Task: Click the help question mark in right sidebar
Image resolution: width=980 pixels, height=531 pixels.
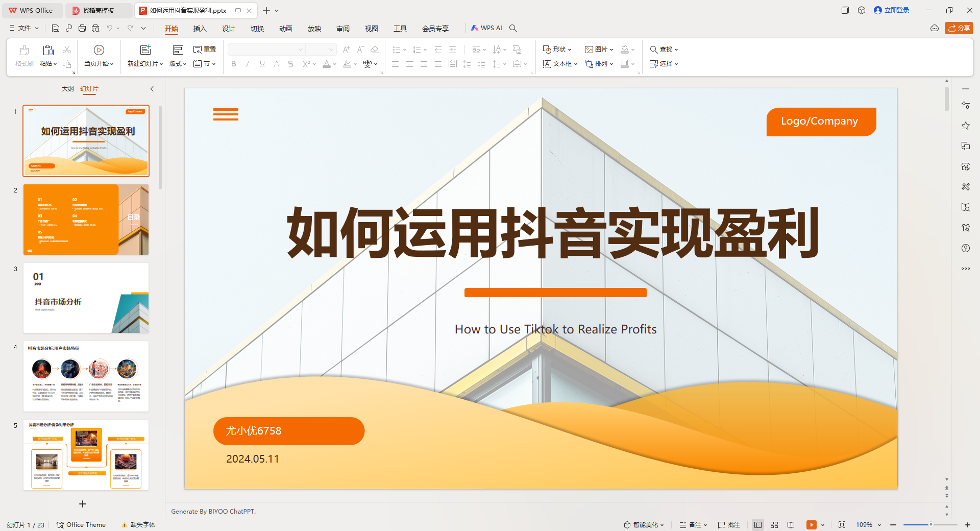Action: (x=965, y=248)
